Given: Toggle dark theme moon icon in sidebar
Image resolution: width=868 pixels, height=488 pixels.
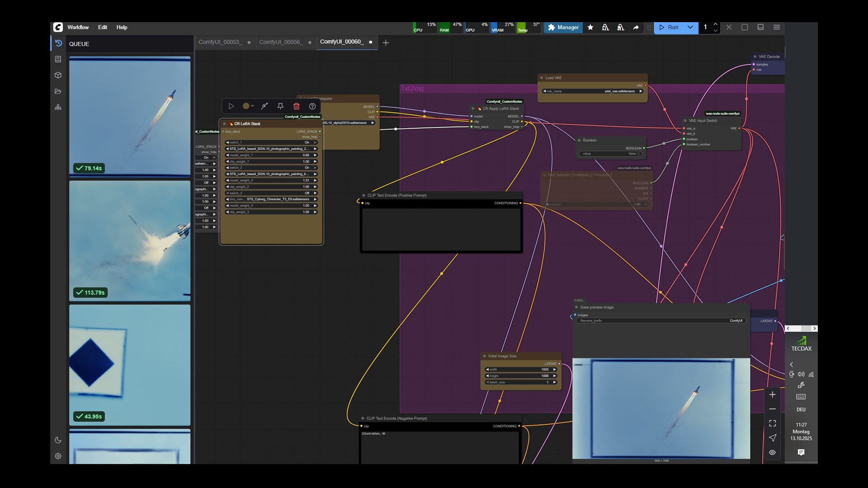Looking at the screenshot, I should pyautogui.click(x=58, y=440).
